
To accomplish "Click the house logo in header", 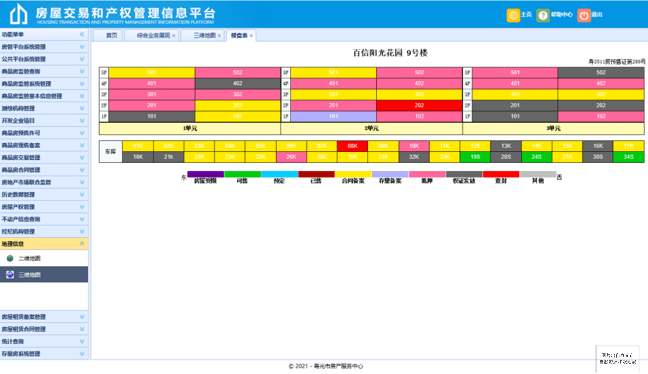I will tap(19, 14).
